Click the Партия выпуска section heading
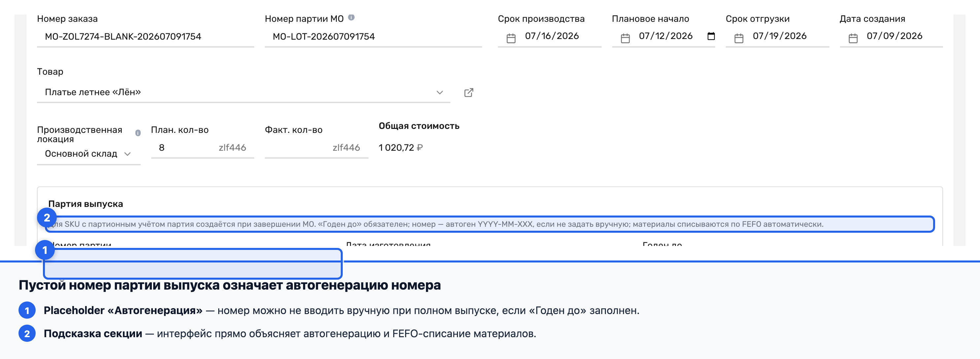 click(86, 204)
